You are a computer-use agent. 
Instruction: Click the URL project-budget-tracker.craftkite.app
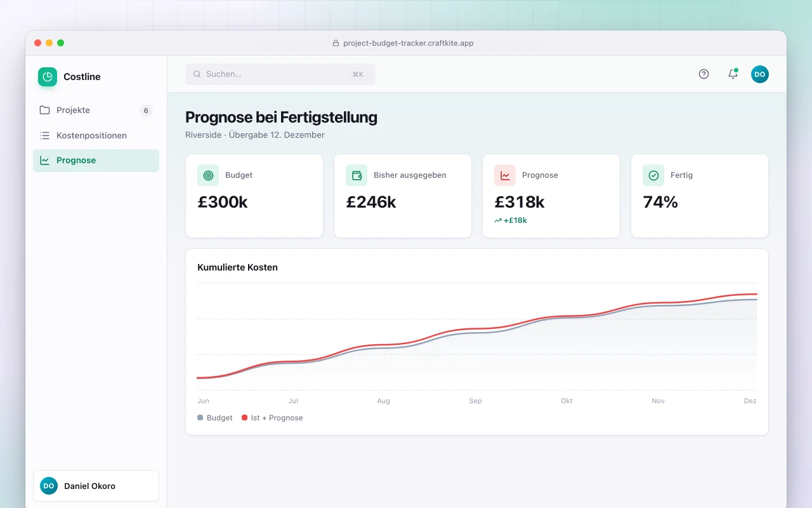409,43
